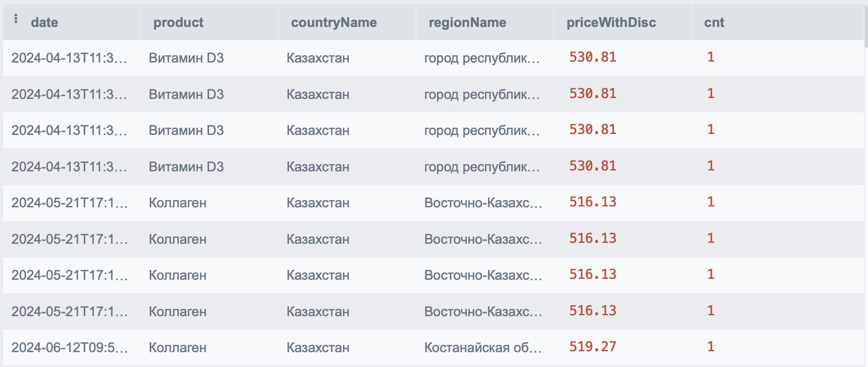Click Казахстан in the last row

pyautogui.click(x=318, y=348)
